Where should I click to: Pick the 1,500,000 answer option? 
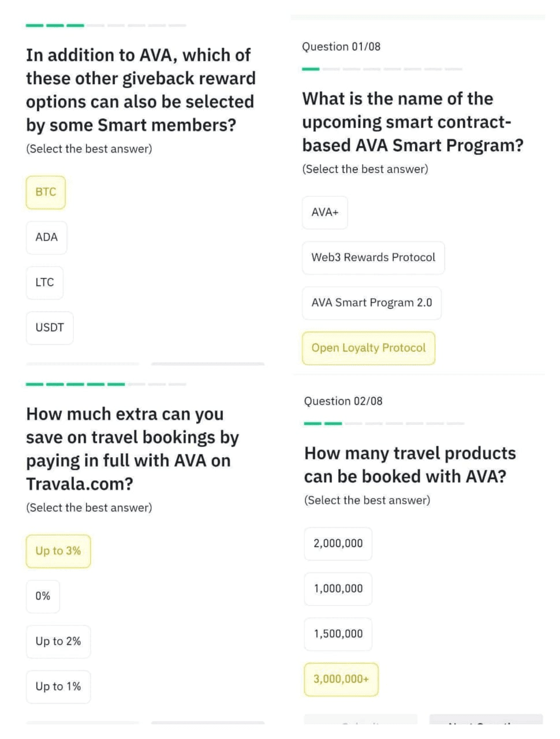point(338,634)
